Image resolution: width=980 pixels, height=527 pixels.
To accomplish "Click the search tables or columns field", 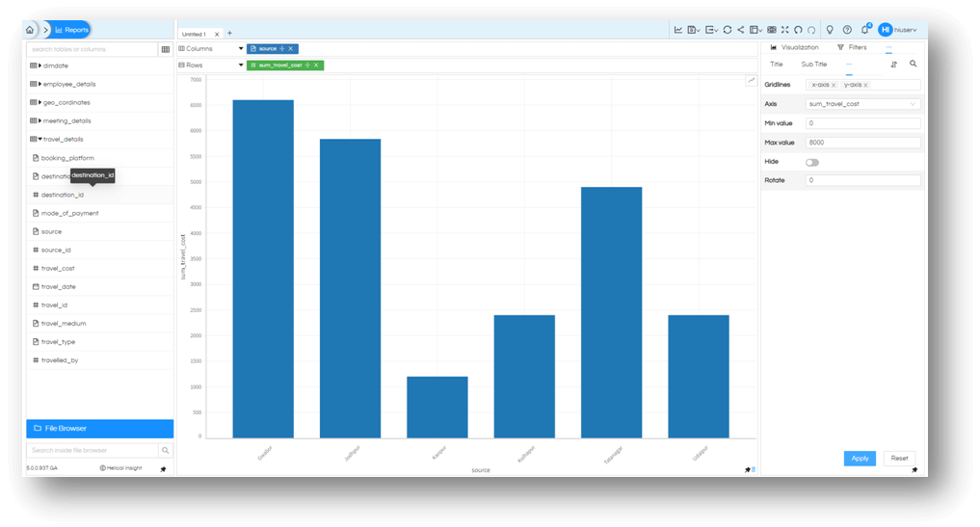I will [93, 49].
